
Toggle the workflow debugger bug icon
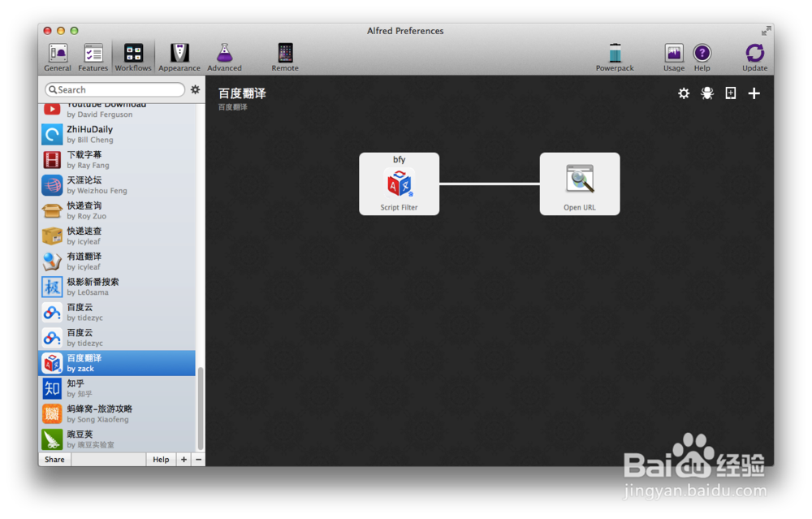(x=707, y=93)
